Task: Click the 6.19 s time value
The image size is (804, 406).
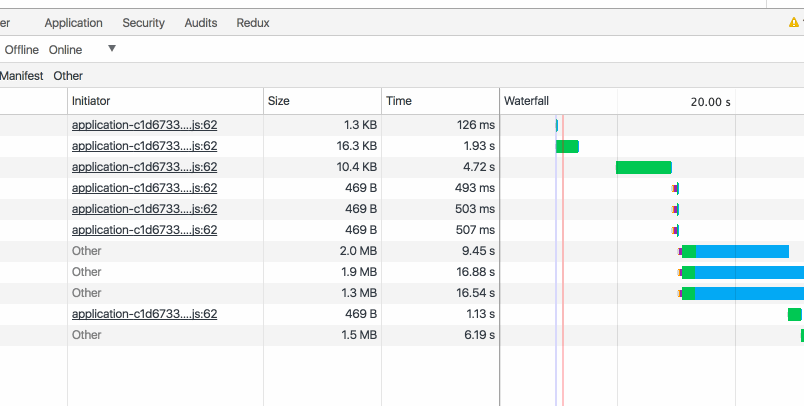Action: (479, 335)
